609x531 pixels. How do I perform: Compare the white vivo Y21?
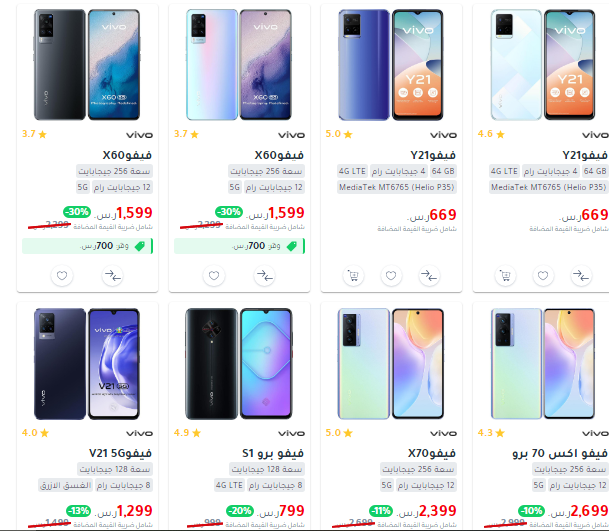coord(581,275)
